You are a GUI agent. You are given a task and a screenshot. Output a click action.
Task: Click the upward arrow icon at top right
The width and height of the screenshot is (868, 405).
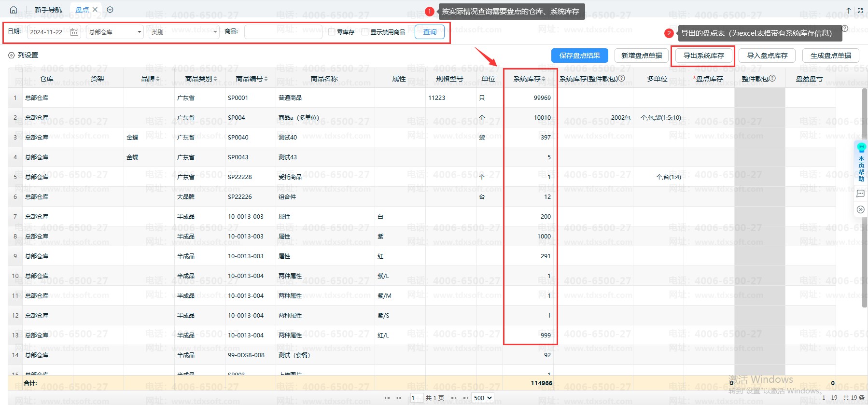848,10
